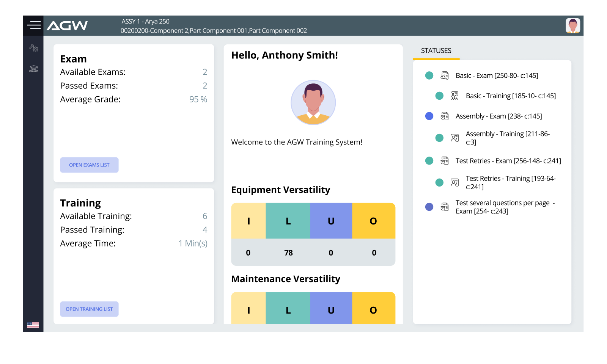Select the U cell in Equipment Versatility
Screen dimensions: 607x364
pos(331,221)
